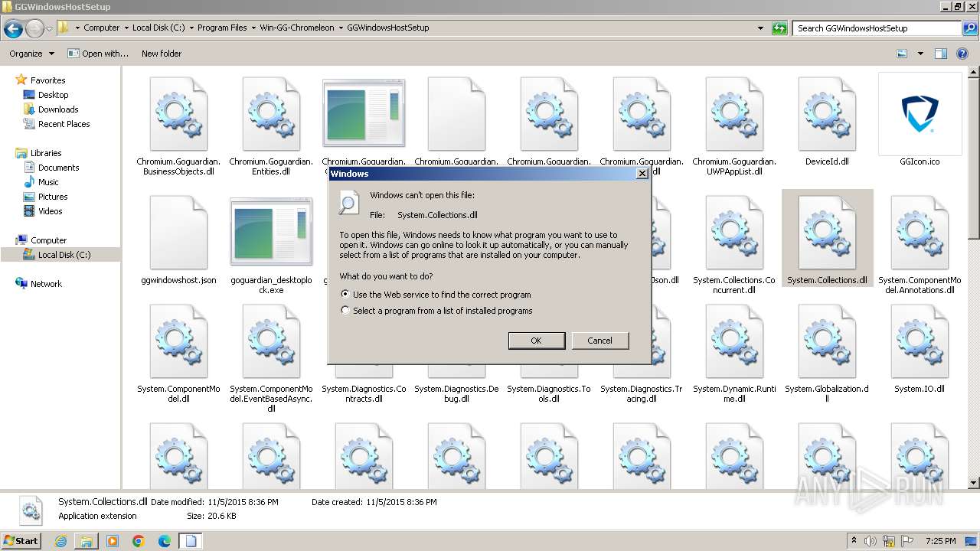The height and width of the screenshot is (551, 980).
Task: Click the search magnifier icon
Action: pyautogui.click(x=969, y=28)
